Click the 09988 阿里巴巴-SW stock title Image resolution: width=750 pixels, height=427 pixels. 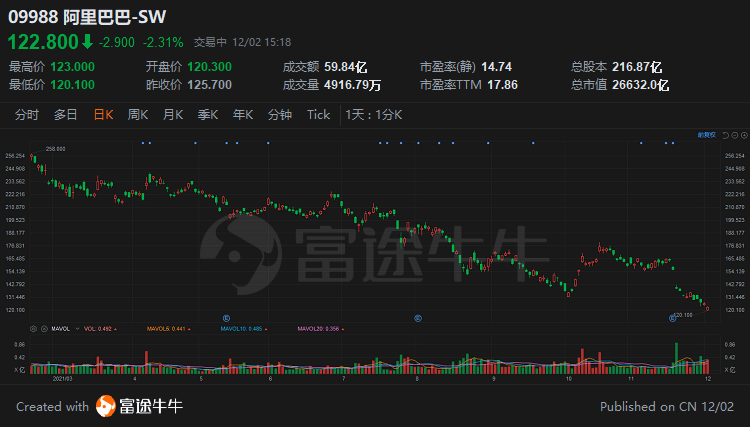(87, 17)
